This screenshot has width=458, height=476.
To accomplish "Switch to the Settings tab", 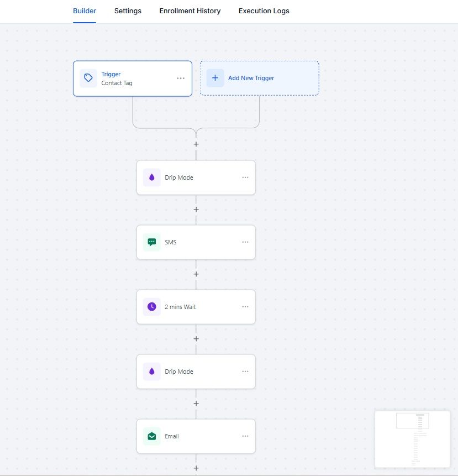I will (x=128, y=11).
